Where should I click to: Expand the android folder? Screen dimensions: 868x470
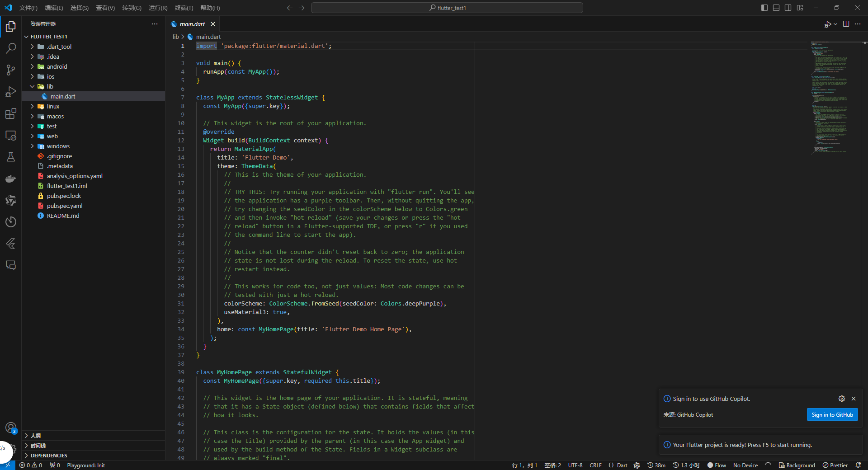pyautogui.click(x=93, y=66)
